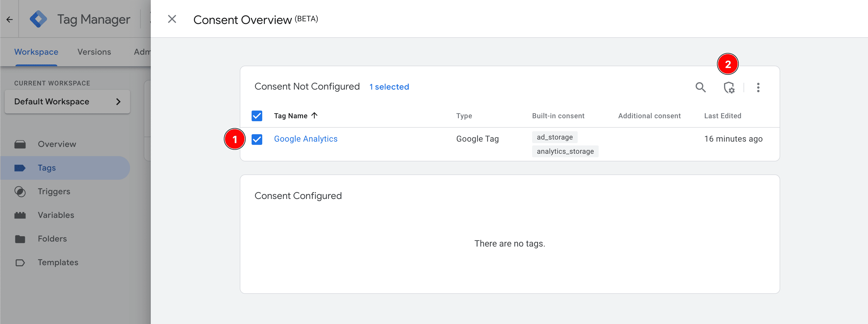Open the Google Analytics tag link
Image resolution: width=868 pixels, height=324 pixels.
[305, 139]
